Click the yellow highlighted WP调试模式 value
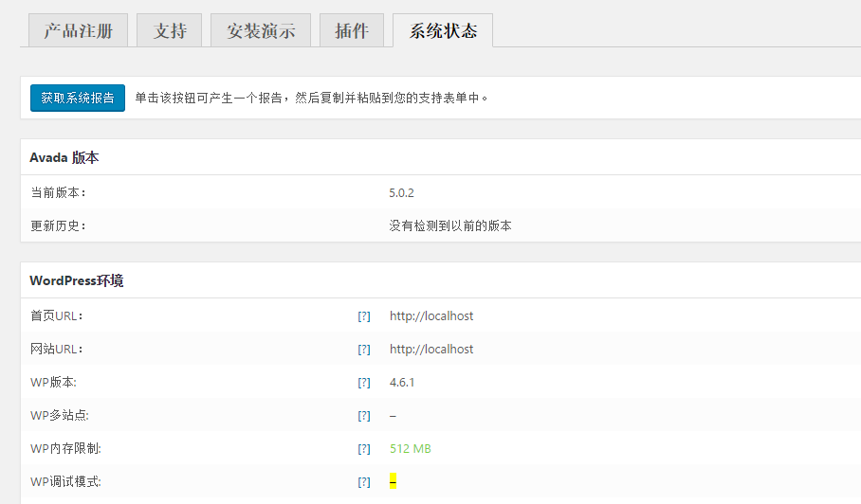This screenshot has height=504, width=861. click(x=393, y=482)
